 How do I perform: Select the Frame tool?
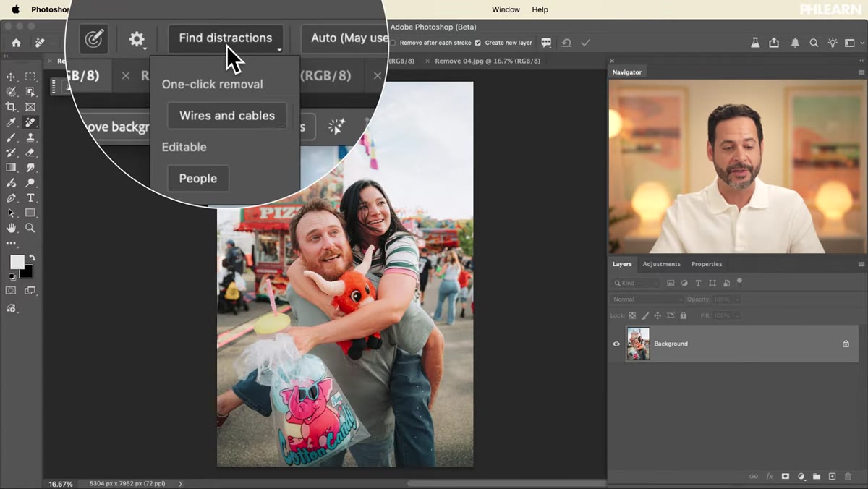pos(30,107)
